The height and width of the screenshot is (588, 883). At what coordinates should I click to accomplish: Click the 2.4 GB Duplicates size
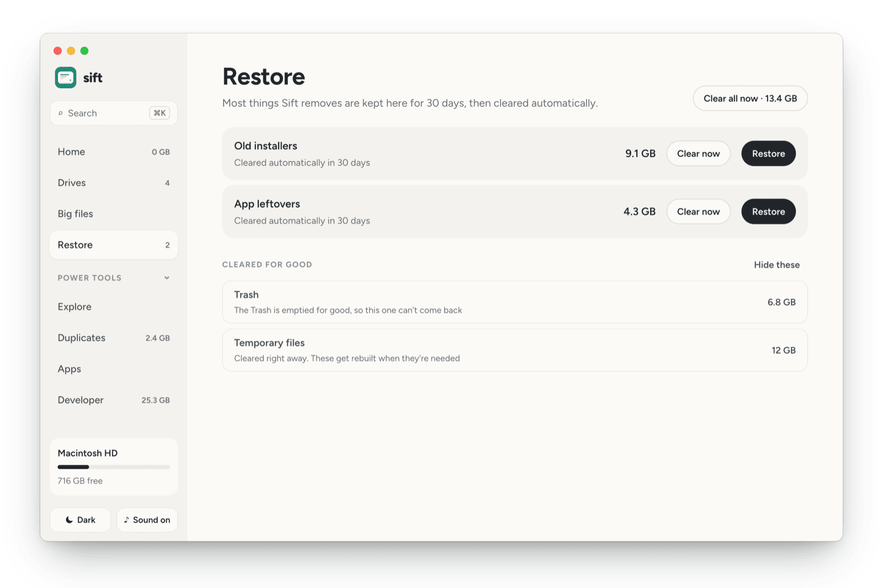pos(158,338)
